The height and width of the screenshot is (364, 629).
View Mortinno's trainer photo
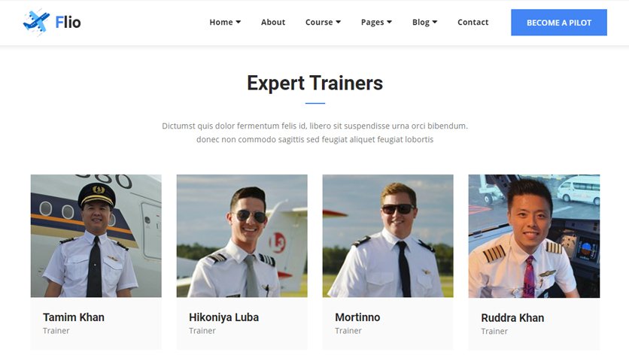point(388,235)
